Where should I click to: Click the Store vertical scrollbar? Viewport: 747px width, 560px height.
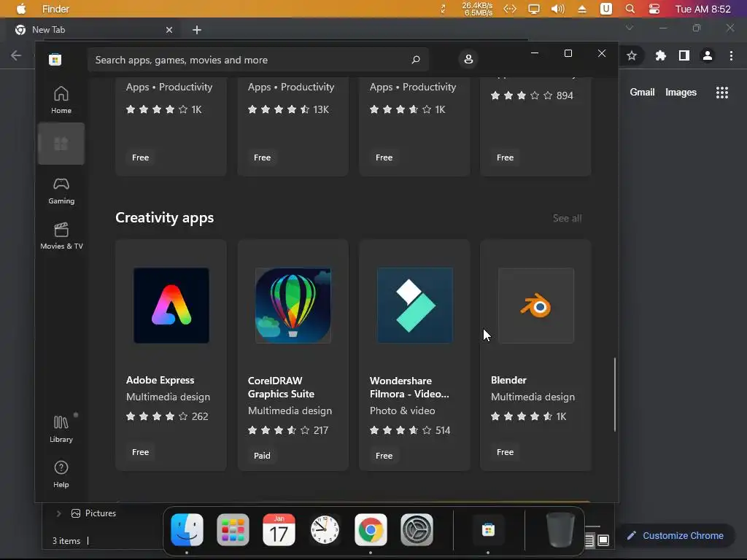tap(614, 394)
